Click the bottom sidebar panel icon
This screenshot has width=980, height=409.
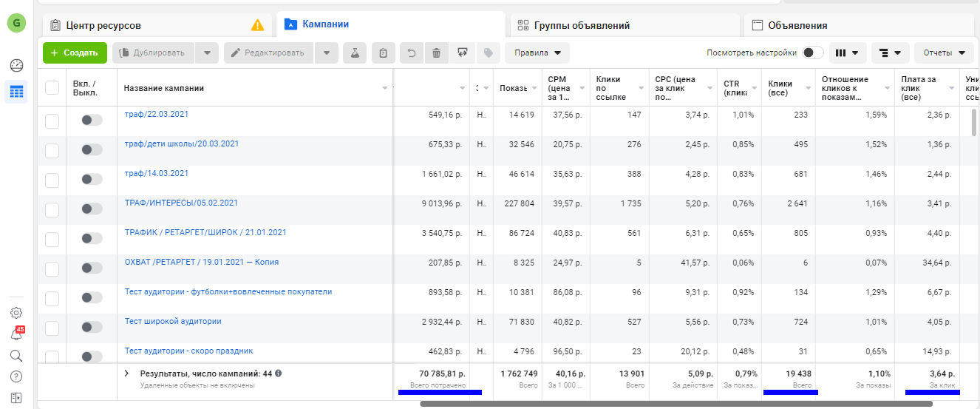click(x=16, y=398)
